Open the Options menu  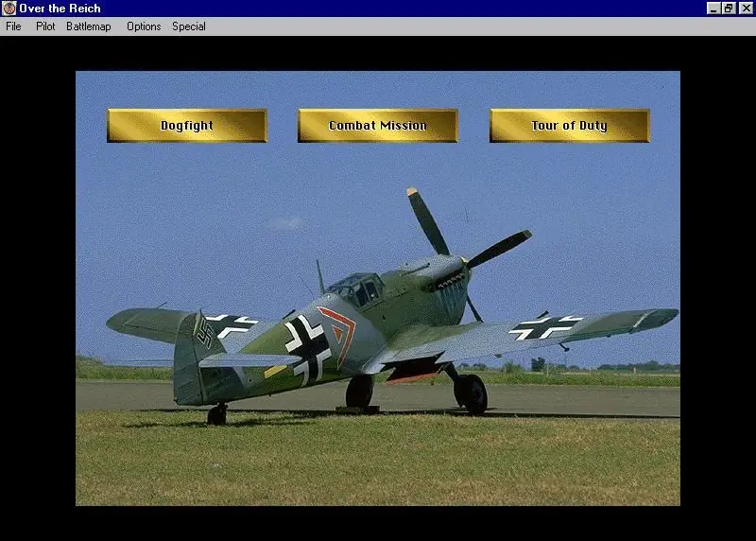(x=144, y=26)
